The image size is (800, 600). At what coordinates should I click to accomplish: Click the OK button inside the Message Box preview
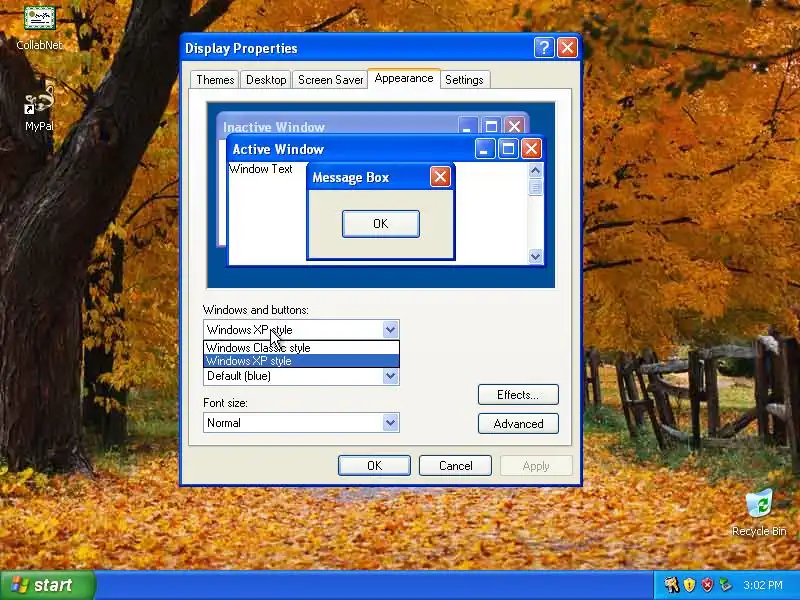(381, 223)
